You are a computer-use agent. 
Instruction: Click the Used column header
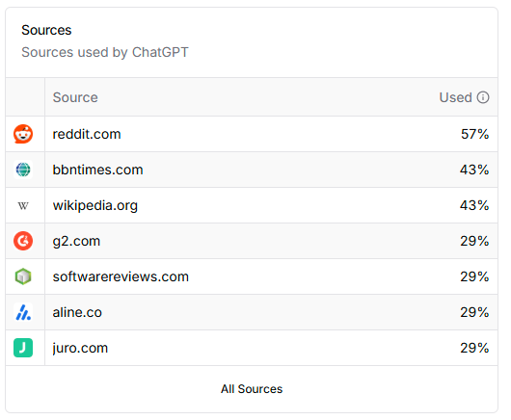click(x=456, y=97)
